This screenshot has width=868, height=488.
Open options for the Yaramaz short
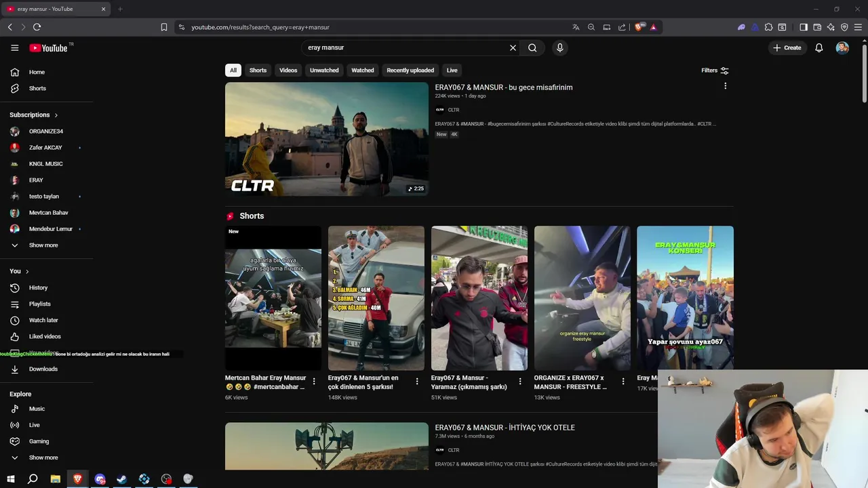[x=520, y=382]
